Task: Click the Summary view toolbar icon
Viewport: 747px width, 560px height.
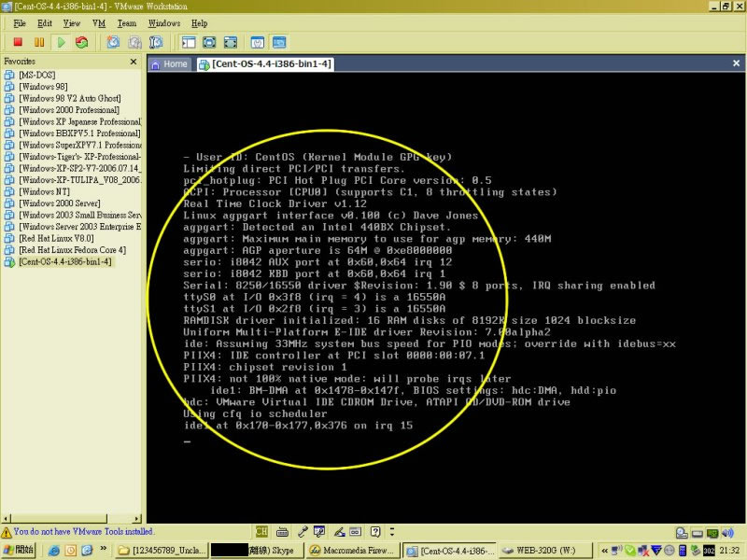Action: (x=258, y=42)
